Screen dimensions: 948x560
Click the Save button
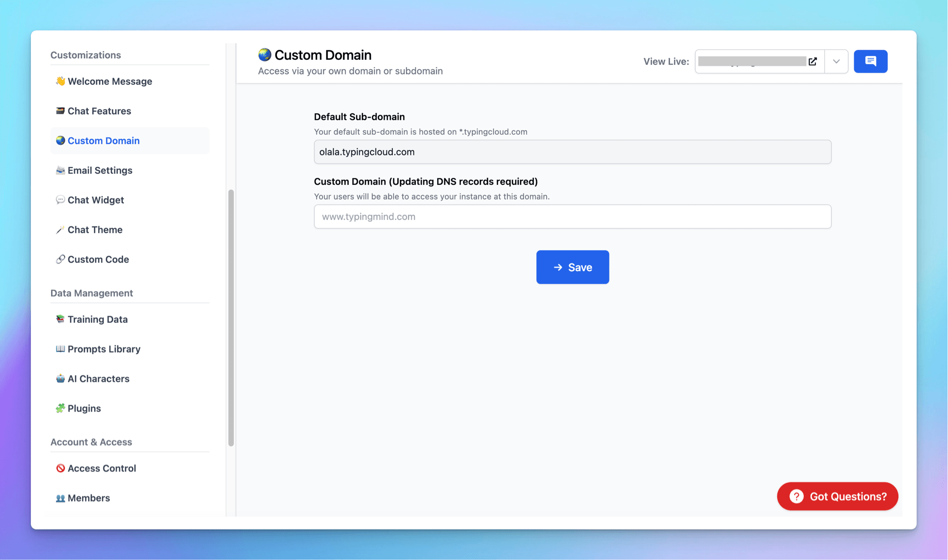tap(572, 267)
